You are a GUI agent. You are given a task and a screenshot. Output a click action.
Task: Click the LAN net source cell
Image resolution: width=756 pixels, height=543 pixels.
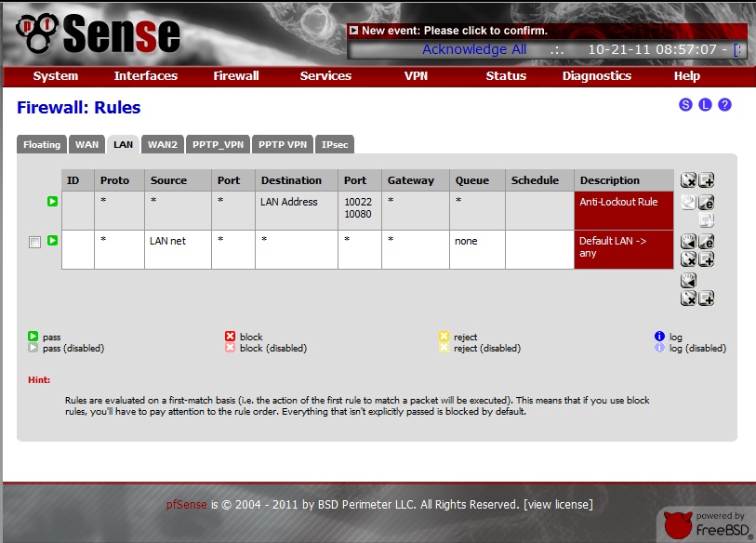(178, 249)
